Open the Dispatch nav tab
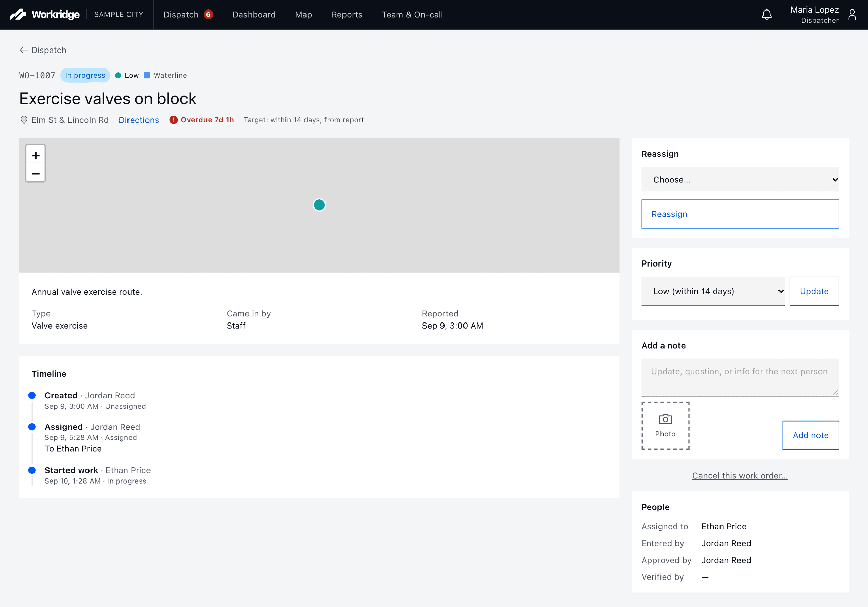The width and height of the screenshot is (868, 607). tap(188, 14)
